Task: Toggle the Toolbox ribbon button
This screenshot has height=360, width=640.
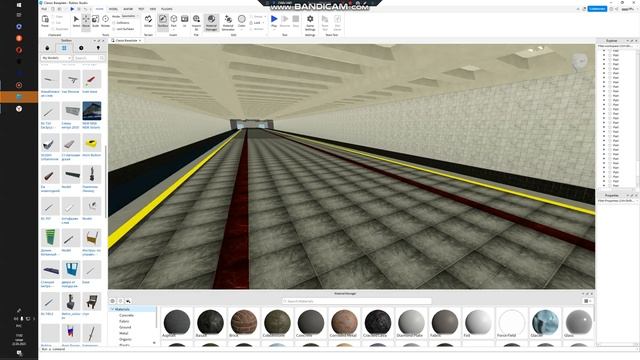Action: (x=163, y=21)
